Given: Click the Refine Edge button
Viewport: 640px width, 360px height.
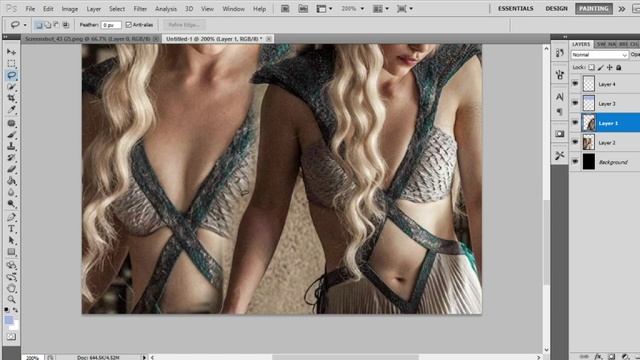Looking at the screenshot, I should 184,25.
